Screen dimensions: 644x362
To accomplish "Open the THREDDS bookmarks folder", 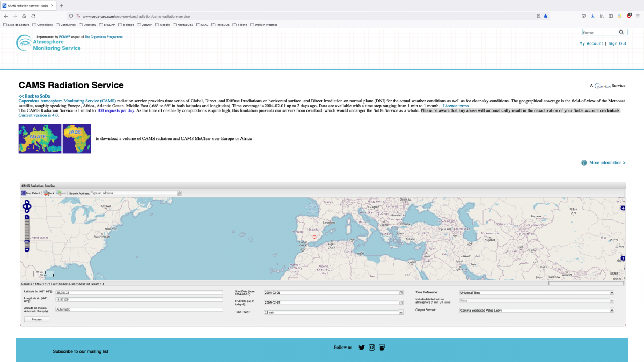I will click(220, 24).
